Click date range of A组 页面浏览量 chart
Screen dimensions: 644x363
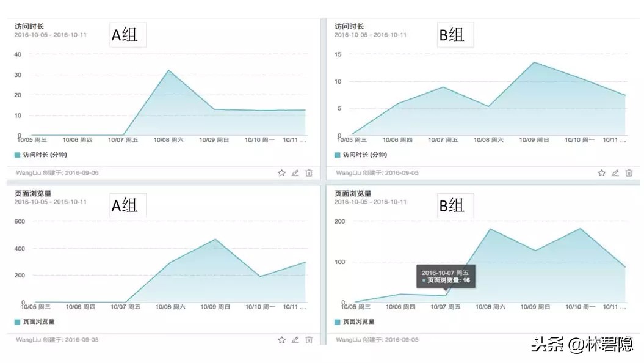point(51,202)
